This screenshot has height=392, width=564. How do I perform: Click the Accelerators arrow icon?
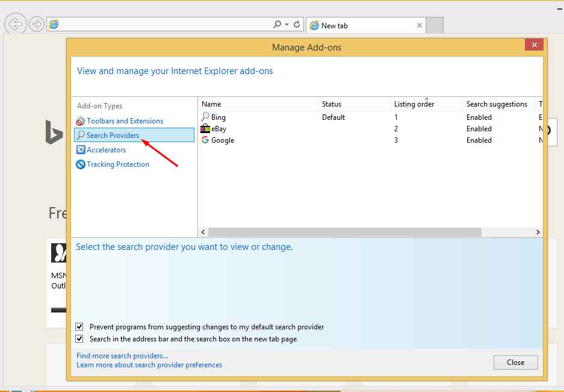[x=81, y=150]
